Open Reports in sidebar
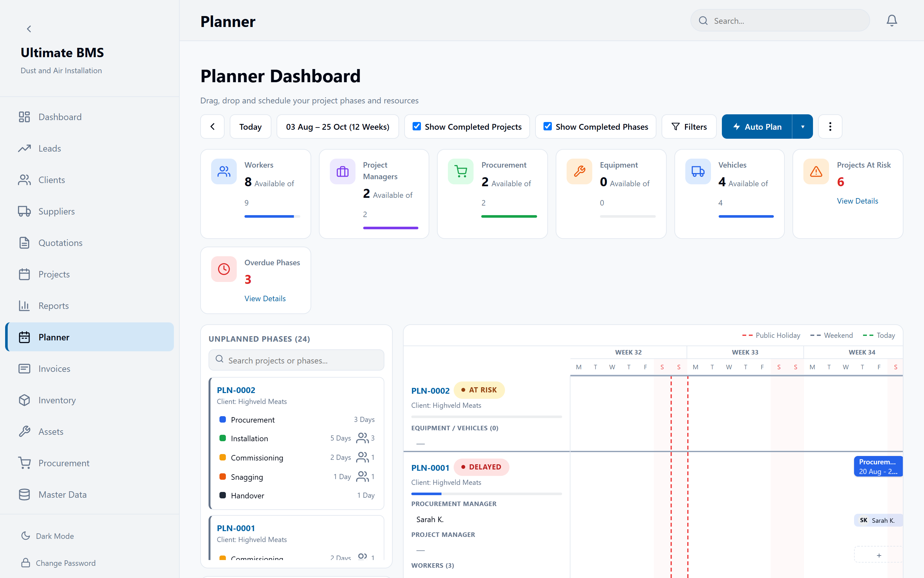The image size is (924, 578). click(x=89, y=306)
